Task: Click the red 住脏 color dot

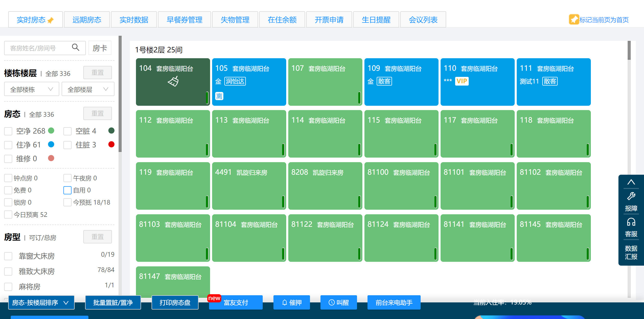Action: pyautogui.click(x=111, y=144)
